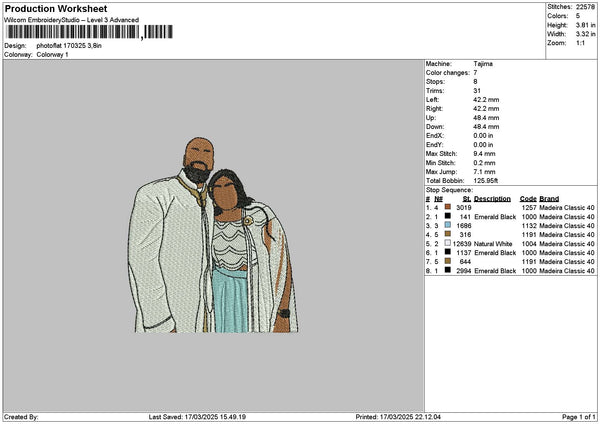Click the Width value '3.32 in'
Viewport: 600px width, 424px height.
click(585, 34)
